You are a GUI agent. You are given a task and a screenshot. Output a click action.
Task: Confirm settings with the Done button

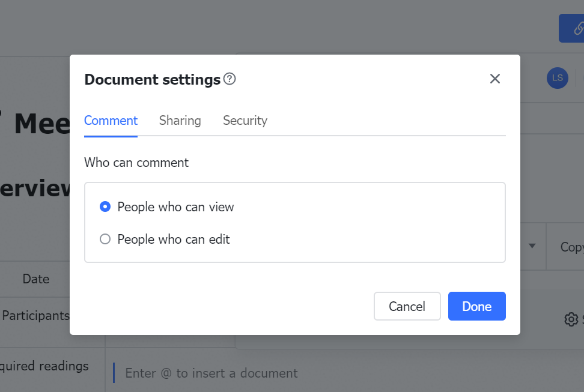tap(476, 306)
